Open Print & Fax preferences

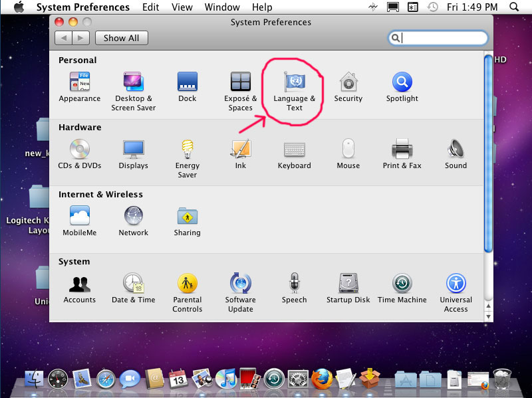pos(402,154)
